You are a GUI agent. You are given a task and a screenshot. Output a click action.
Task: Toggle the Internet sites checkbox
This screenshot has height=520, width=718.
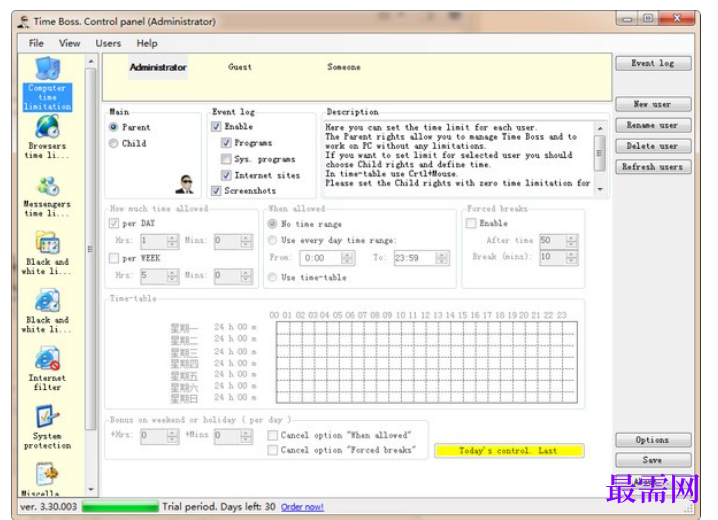tap(226, 175)
